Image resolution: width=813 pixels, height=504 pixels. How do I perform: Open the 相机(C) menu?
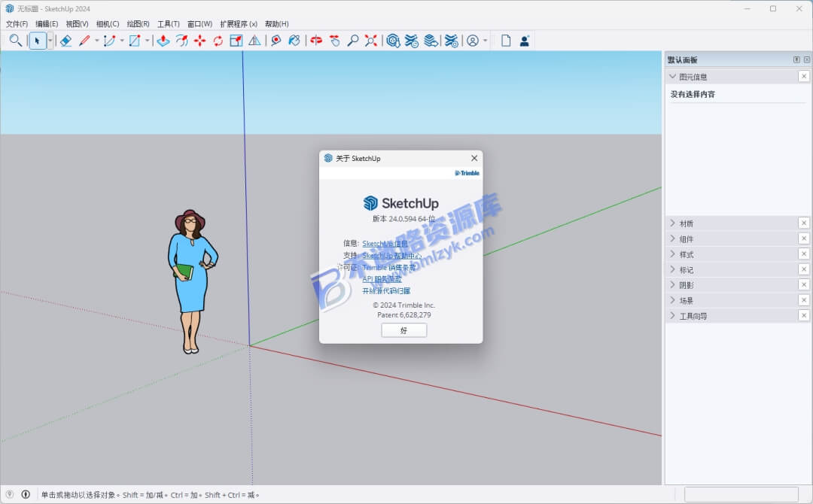[x=108, y=24]
